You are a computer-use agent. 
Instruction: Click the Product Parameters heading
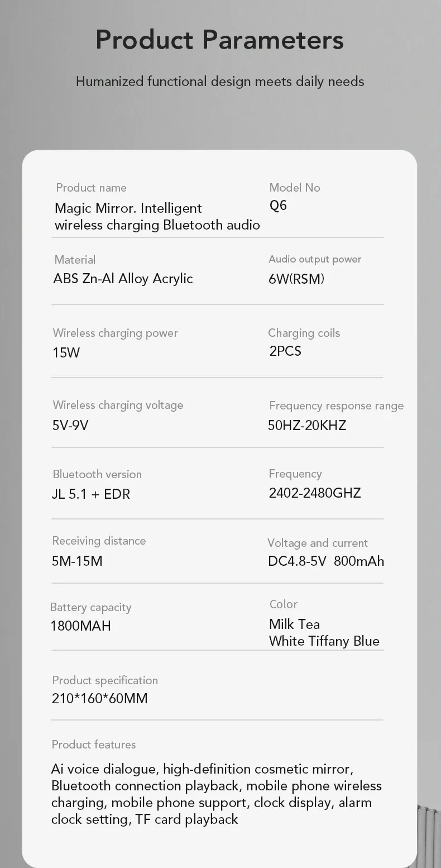point(219,40)
